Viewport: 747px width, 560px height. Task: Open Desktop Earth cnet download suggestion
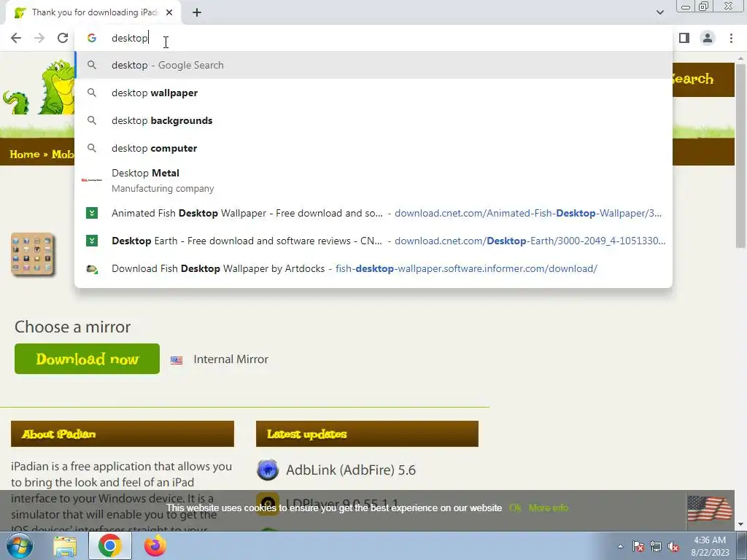pos(373,241)
